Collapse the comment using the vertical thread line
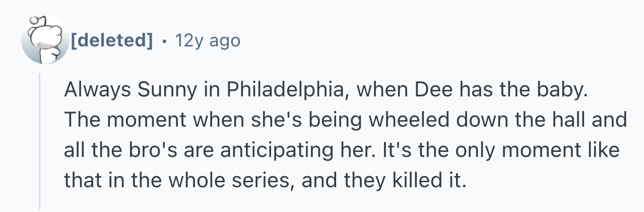The image size is (644, 212). tap(40, 141)
